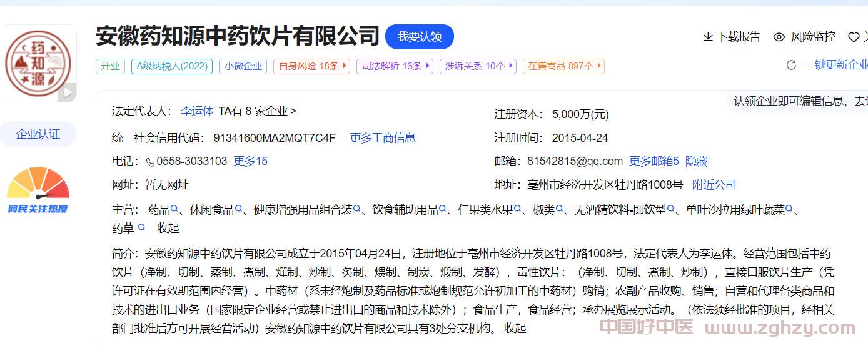Click the email 81542815@qq.com

(575, 161)
